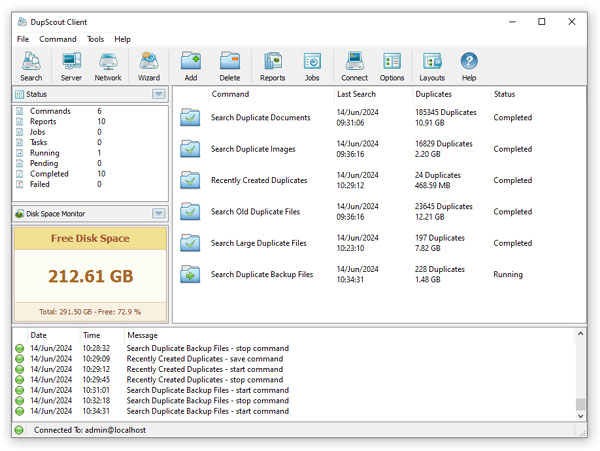Click the log scrollbar thumb
The width and height of the screenshot is (600, 451).
coord(580,404)
